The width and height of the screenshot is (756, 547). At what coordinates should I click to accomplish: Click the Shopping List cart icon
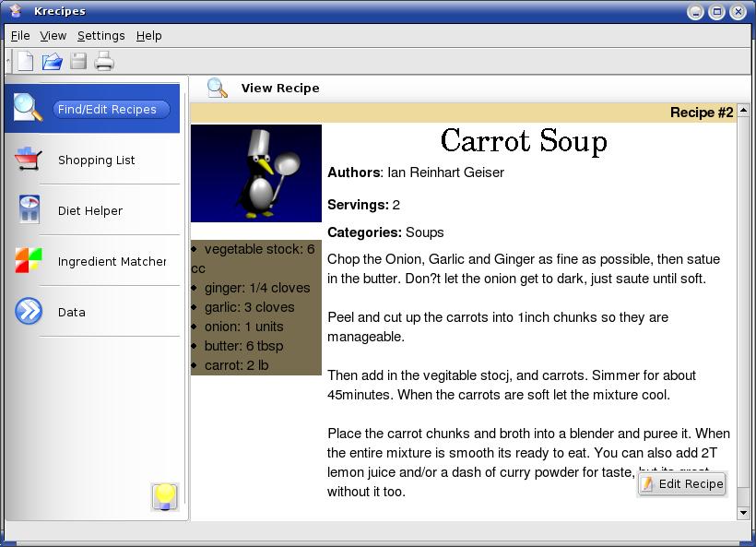(x=28, y=160)
